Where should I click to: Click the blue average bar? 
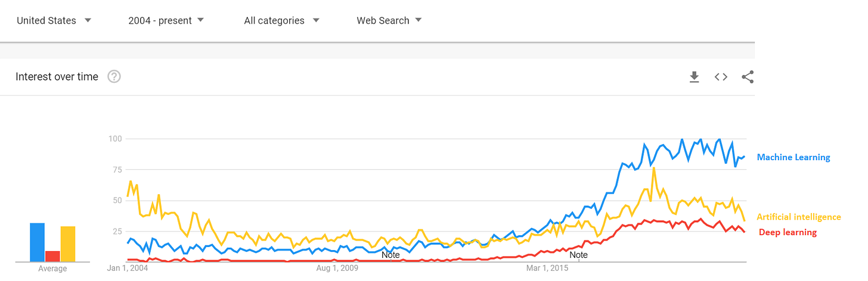38,242
